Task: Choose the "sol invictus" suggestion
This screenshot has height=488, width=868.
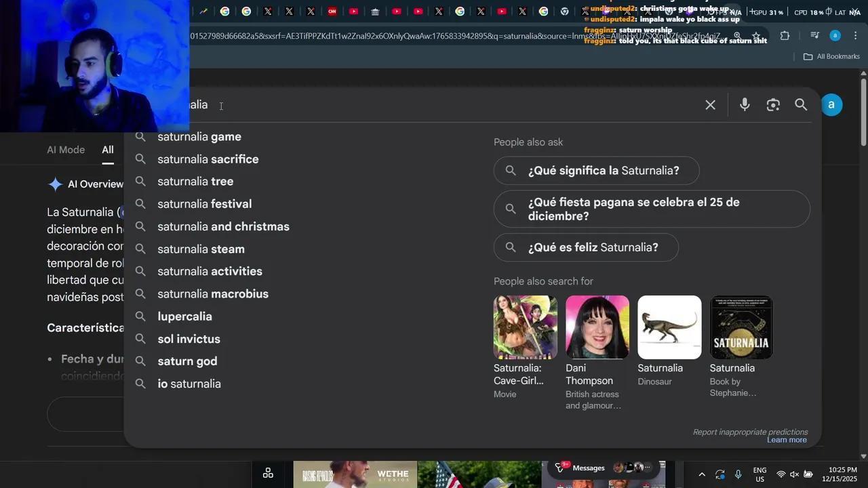Action: pyautogui.click(x=189, y=339)
